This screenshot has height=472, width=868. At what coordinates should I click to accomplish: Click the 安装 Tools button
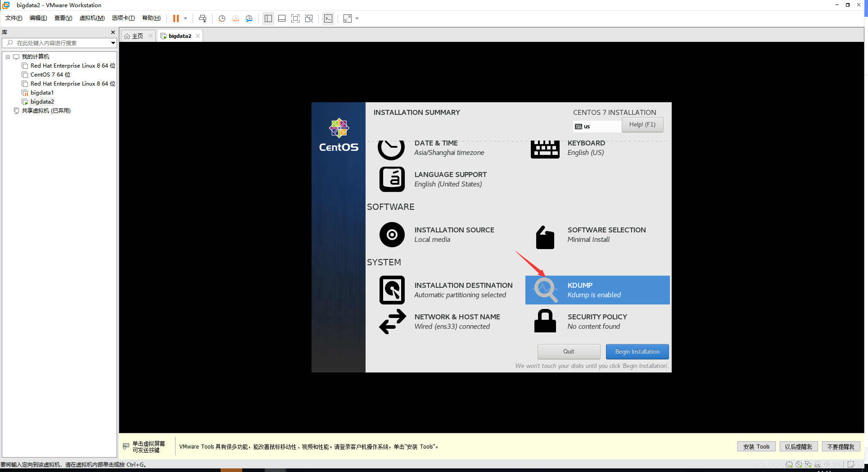click(757, 447)
